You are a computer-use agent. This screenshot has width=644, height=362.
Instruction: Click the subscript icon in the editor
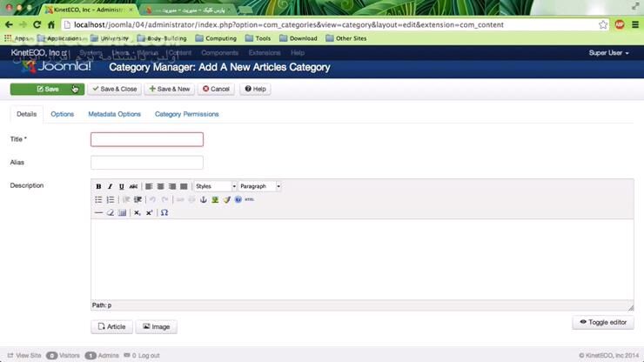click(x=138, y=212)
